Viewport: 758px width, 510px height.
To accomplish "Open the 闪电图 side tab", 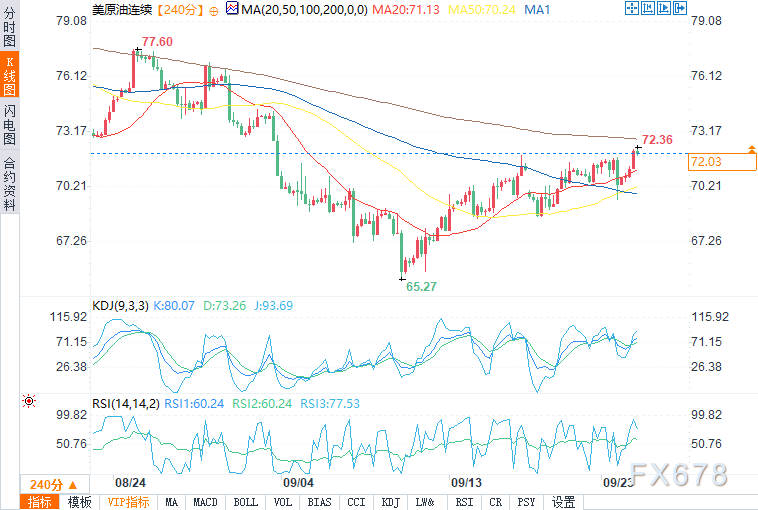I will tap(9, 124).
